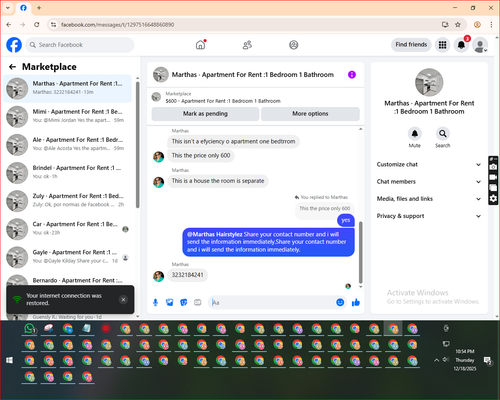500x400 pixels.
Task: Choose a sticker icon
Action: pos(184,302)
